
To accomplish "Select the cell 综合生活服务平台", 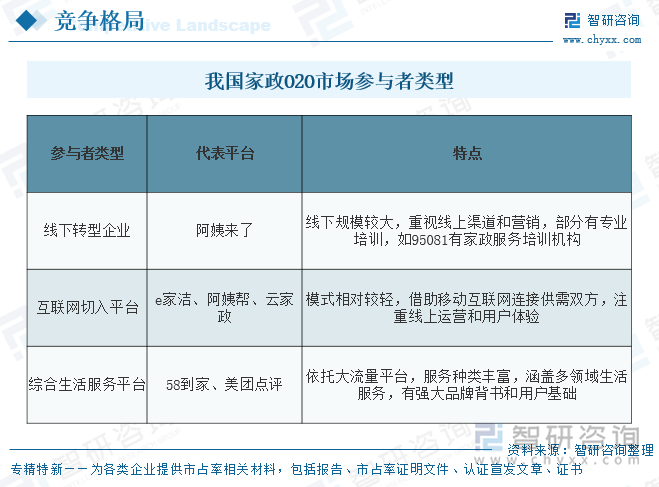I will click(x=87, y=384).
